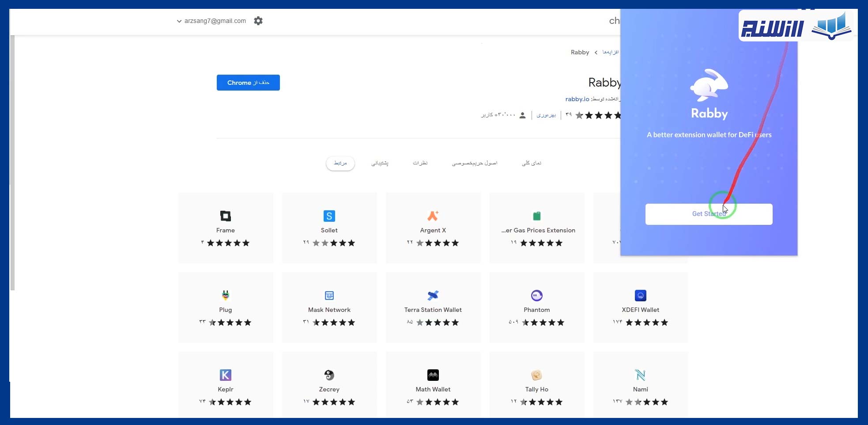The image size is (868, 425).
Task: Click the Plug extension name
Action: pyautogui.click(x=226, y=310)
